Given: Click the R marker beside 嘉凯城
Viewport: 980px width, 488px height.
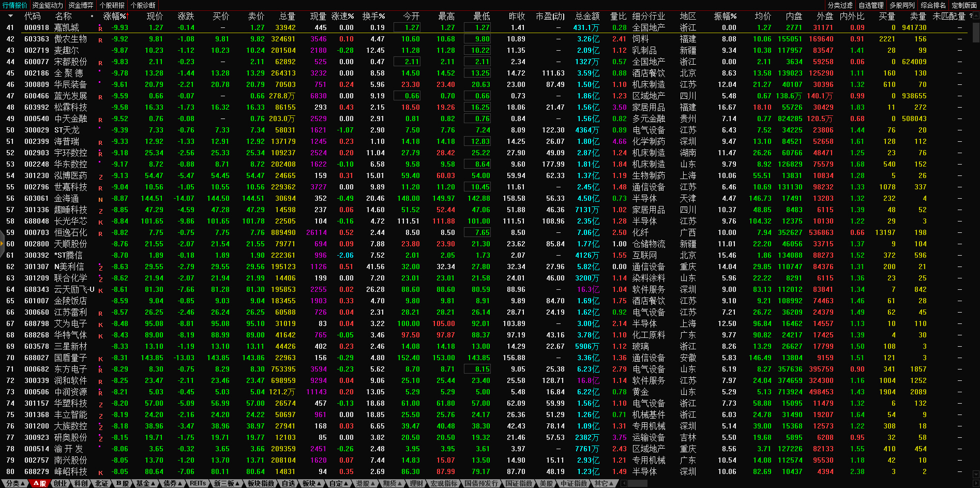Looking at the screenshot, I should (x=100, y=29).
